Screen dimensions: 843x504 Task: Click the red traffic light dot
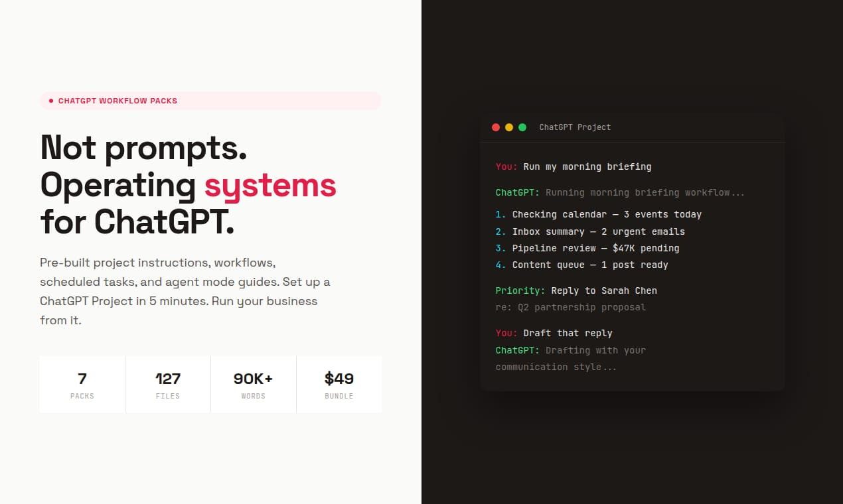coord(496,127)
